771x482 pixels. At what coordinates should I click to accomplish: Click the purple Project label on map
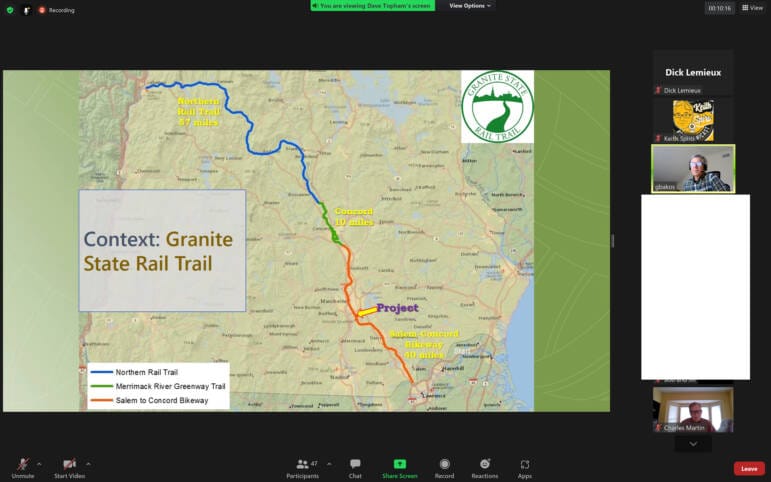[397, 308]
